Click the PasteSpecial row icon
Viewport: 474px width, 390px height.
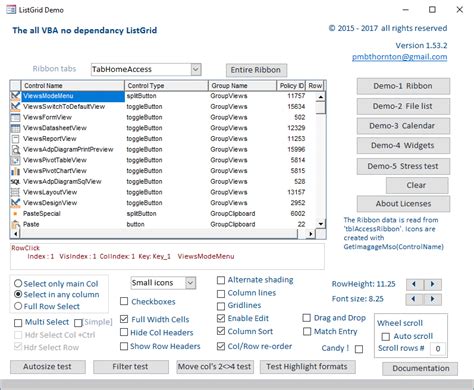(x=15, y=214)
